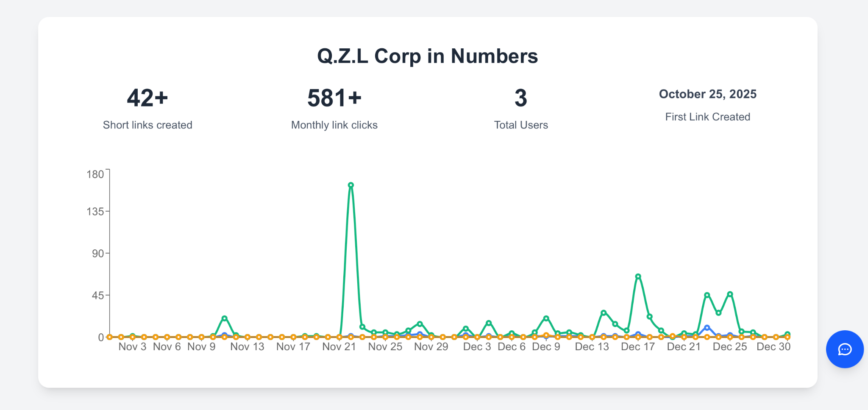Click the tallest green data point near Nov 22
The width and height of the screenshot is (868, 410).
tap(351, 185)
